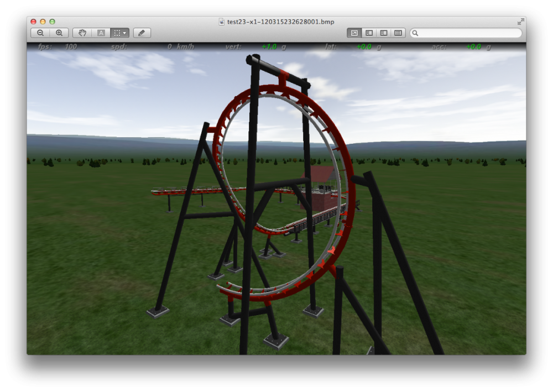Viewport: 553px width, 392px height.
Task: Select the Text selection tool
Action: tap(101, 33)
